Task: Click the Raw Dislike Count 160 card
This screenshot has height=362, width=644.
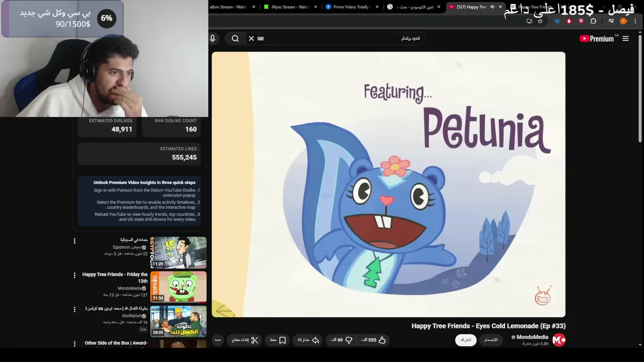Action: [172, 126]
